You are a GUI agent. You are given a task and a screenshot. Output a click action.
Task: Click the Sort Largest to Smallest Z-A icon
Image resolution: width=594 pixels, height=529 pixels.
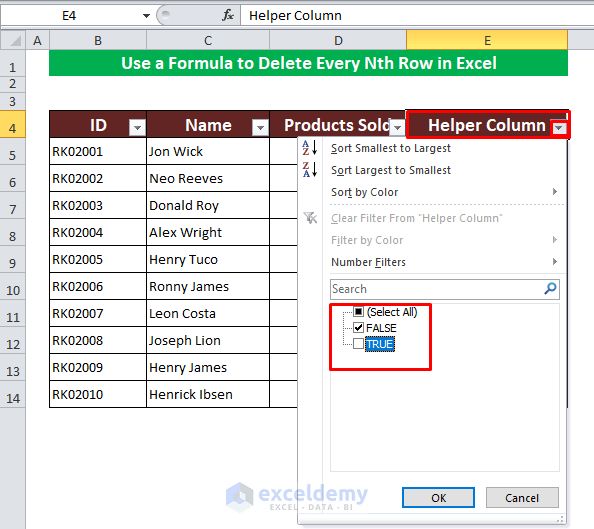[310, 169]
